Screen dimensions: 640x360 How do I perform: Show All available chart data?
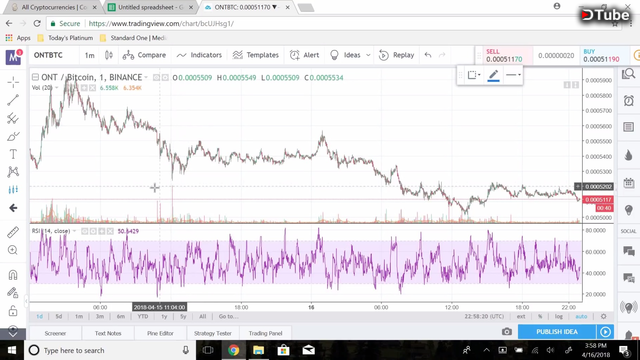(x=202, y=316)
